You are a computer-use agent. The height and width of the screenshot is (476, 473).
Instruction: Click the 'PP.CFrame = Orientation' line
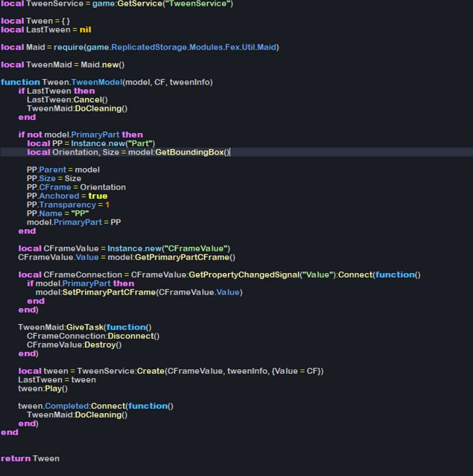(x=76, y=187)
